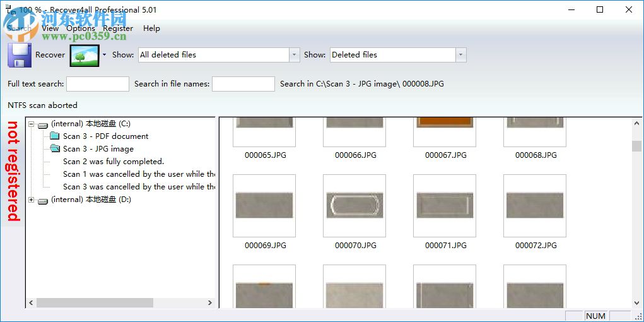This screenshot has height=322, width=644.
Task: Select Scan 3 - PDF document folder
Action: (x=105, y=136)
